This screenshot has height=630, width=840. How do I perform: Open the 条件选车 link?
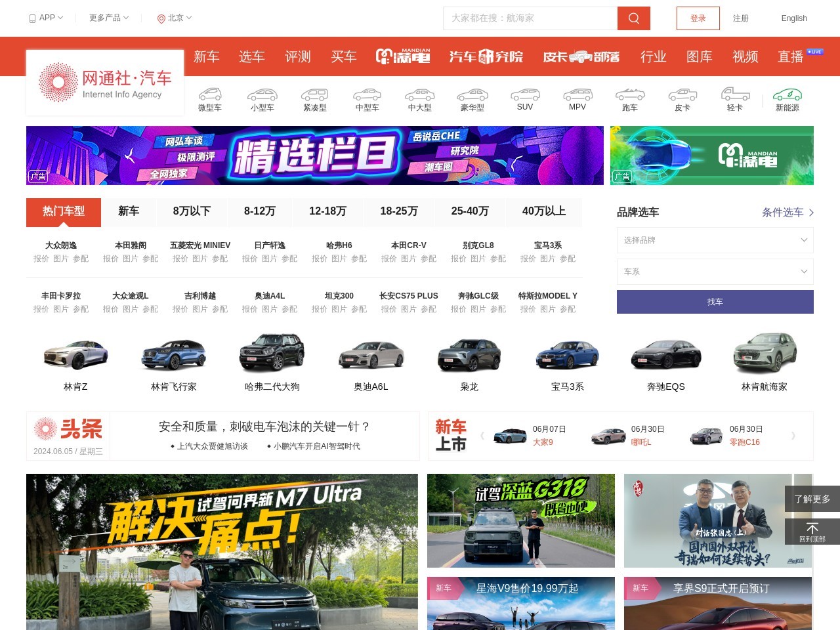783,212
